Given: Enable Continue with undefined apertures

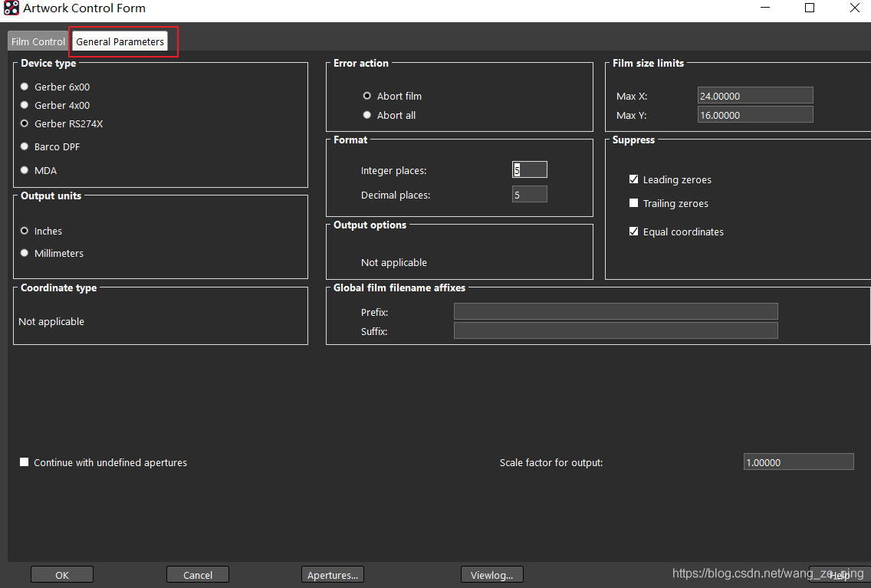Looking at the screenshot, I should pyautogui.click(x=25, y=462).
